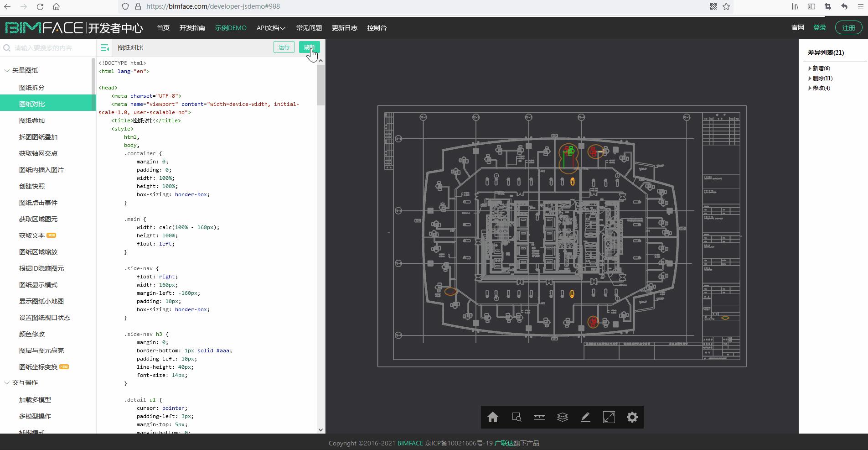
Task: Toggle fullscreen view icon
Action: point(609,417)
